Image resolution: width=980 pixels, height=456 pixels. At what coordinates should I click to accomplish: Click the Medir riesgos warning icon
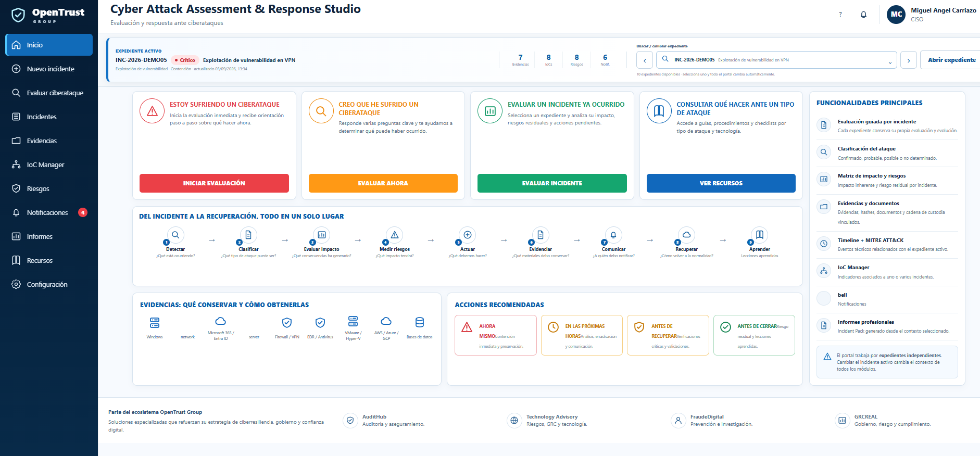[395, 235]
